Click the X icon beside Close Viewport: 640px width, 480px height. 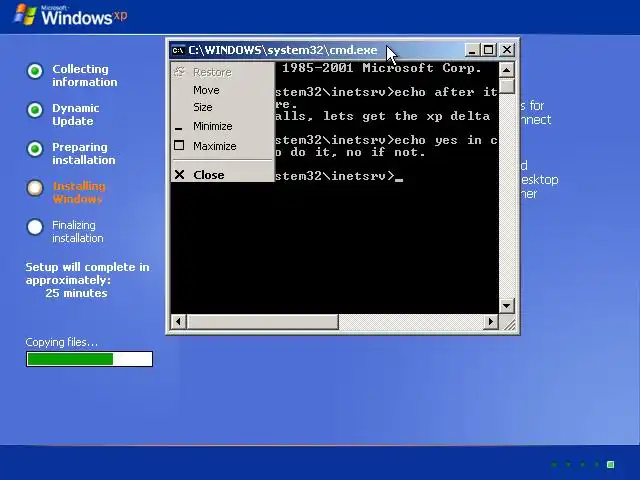(x=179, y=175)
